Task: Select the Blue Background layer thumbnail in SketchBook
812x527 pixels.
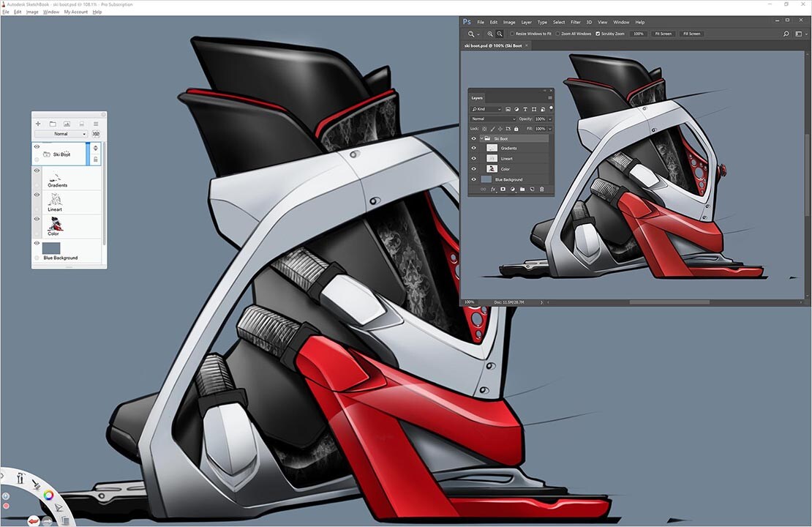Action: coord(51,248)
